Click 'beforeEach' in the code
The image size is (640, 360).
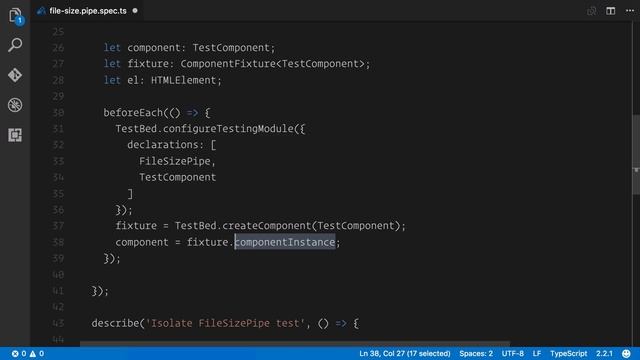tap(133, 113)
